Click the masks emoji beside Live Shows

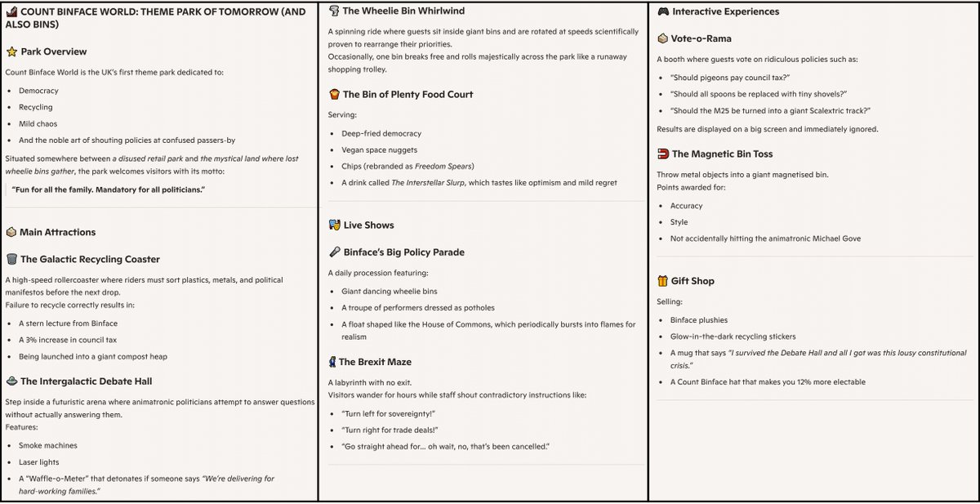[x=334, y=225]
